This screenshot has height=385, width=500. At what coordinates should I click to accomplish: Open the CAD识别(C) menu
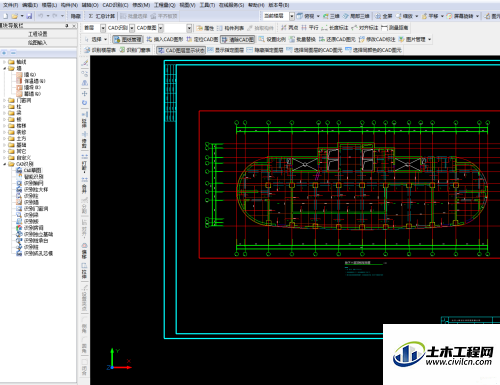click(115, 5)
